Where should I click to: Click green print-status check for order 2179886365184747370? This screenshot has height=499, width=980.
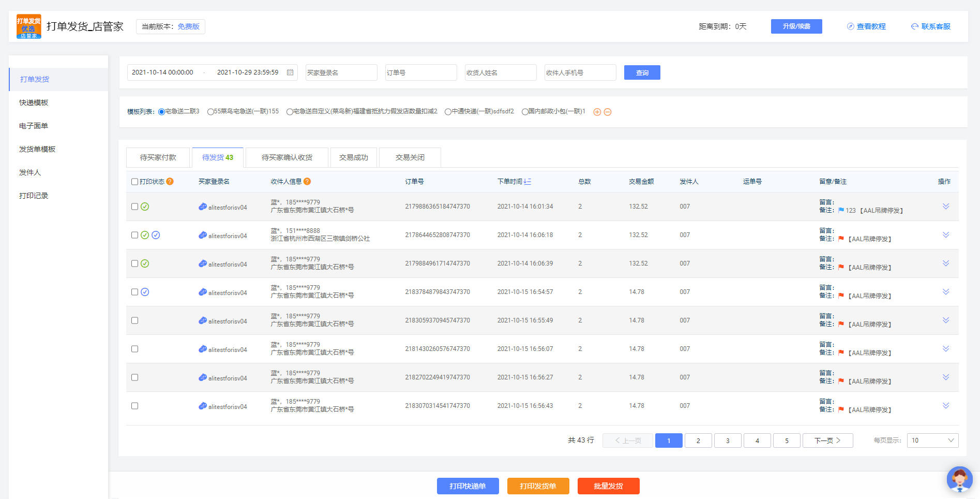click(145, 207)
